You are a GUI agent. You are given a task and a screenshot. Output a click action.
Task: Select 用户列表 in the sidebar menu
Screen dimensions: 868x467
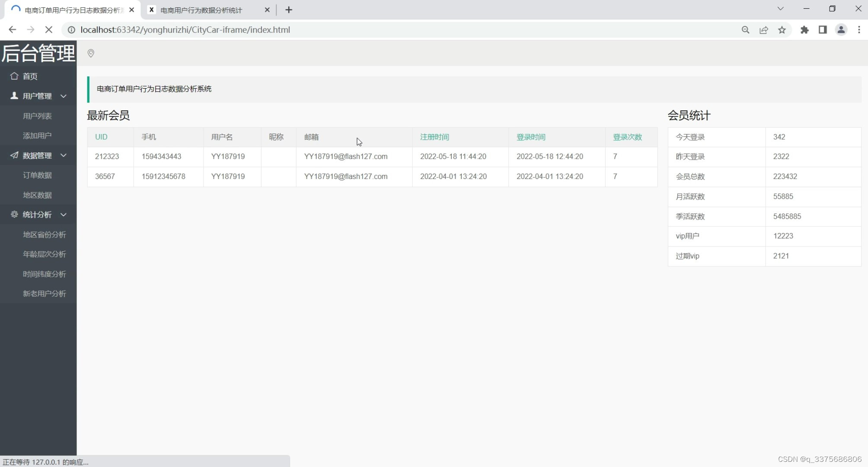37,116
